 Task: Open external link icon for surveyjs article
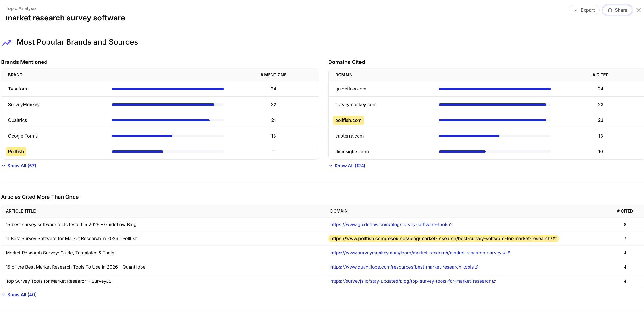coord(494,281)
